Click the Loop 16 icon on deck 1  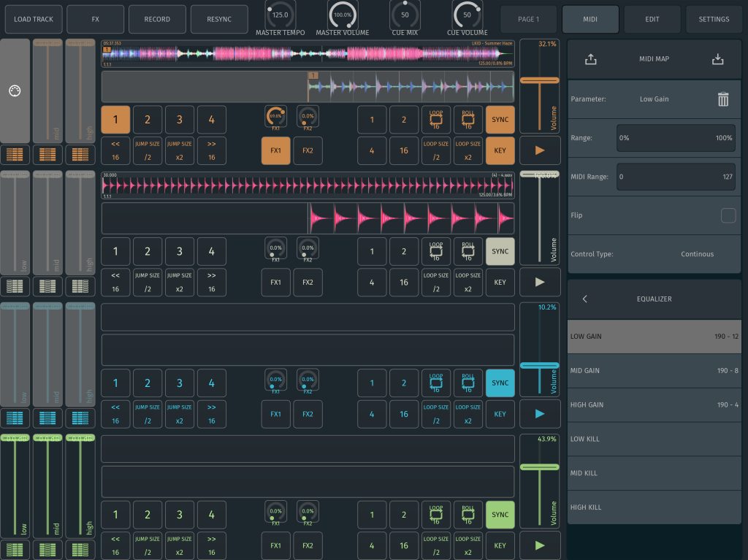point(436,119)
